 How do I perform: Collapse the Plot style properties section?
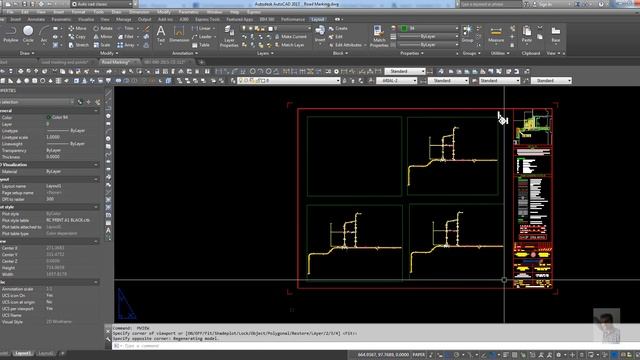coord(96,207)
